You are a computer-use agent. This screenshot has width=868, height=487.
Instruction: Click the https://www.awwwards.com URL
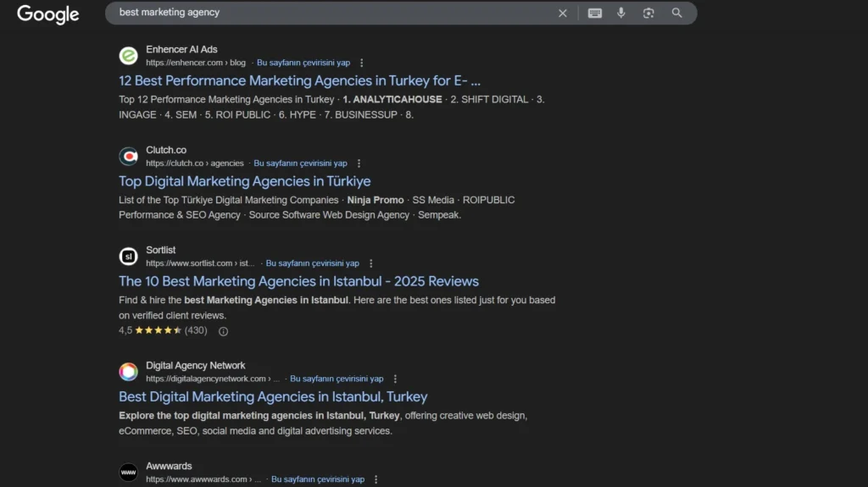203,479
